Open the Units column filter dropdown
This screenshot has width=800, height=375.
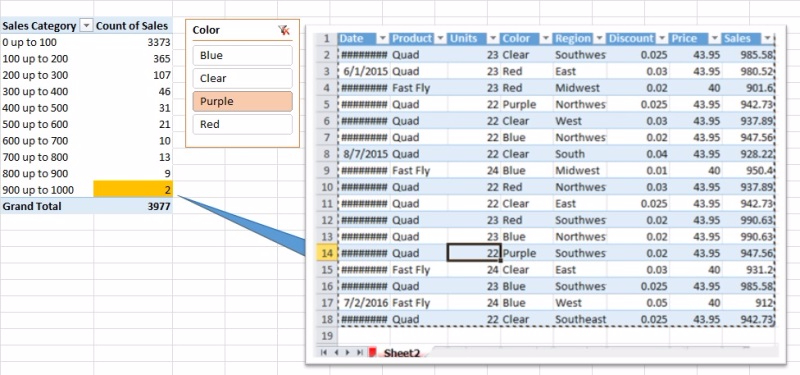point(493,39)
